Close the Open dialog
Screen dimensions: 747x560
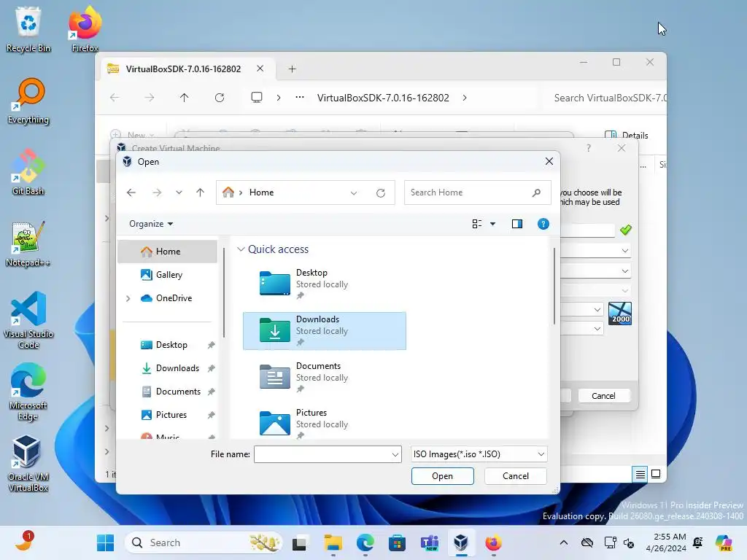(549, 161)
